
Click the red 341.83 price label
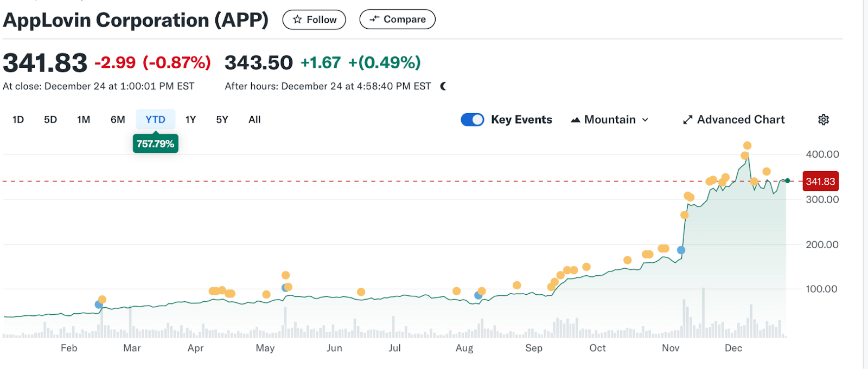820,182
